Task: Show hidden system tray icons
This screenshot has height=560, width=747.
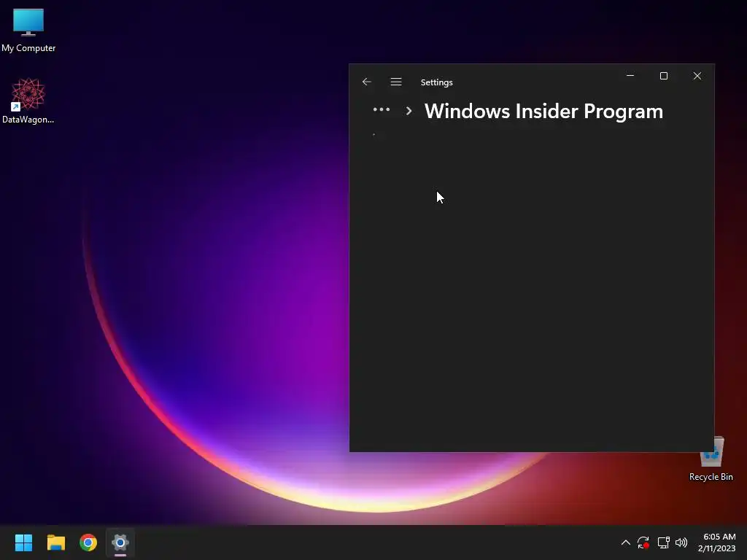Action: (625, 542)
